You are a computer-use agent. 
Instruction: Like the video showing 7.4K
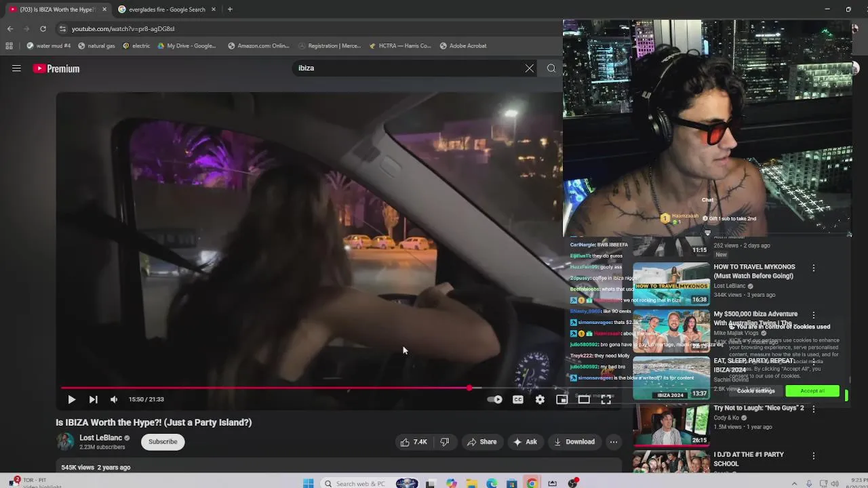tap(414, 442)
